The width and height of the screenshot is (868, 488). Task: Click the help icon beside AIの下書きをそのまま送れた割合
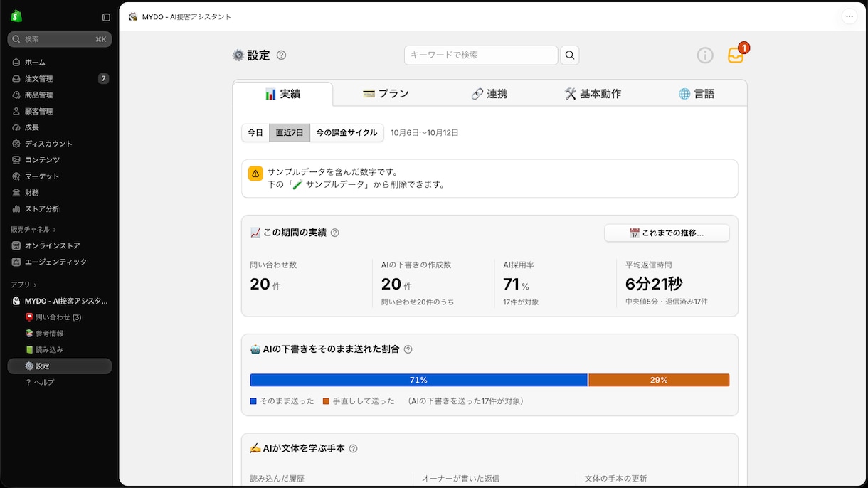408,349
